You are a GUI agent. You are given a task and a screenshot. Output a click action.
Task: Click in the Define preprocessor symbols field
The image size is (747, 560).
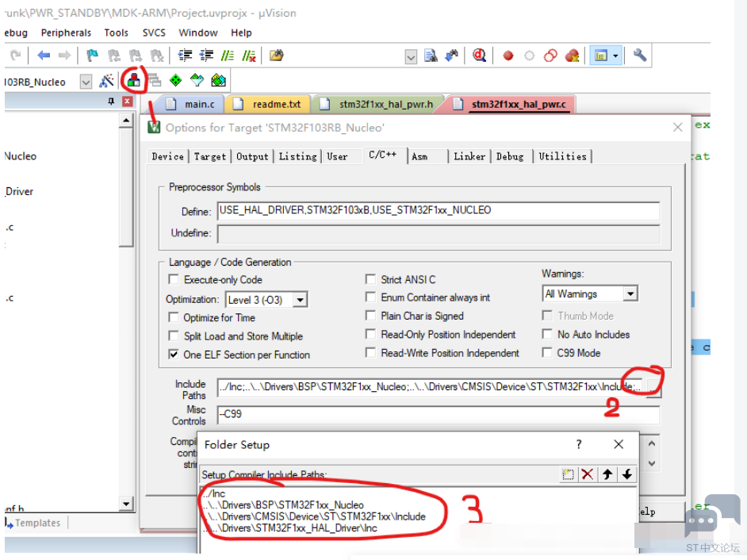438,210
